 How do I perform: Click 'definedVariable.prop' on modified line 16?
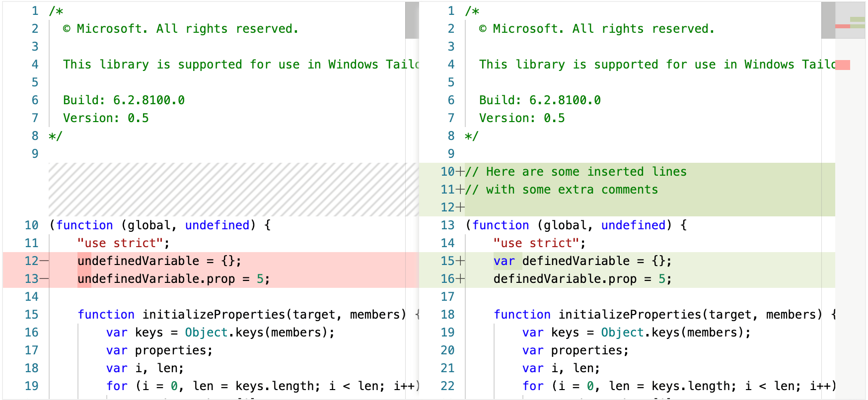coord(565,279)
